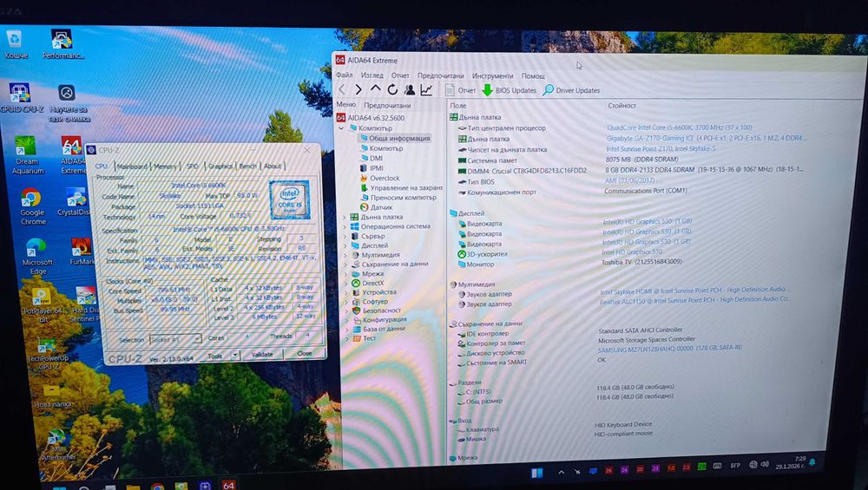Viewport: 868px width, 490px height.
Task: Click the Научете за тази снимка icon
Action: click(68, 103)
